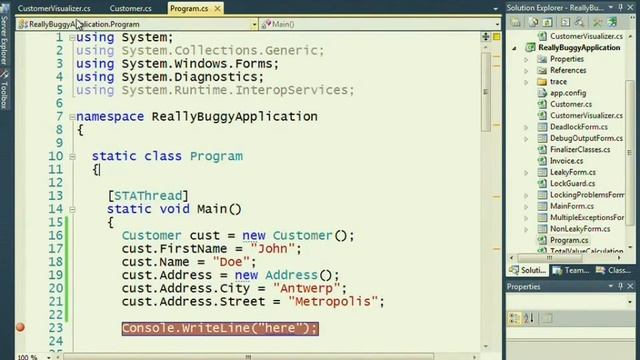This screenshot has height=360, width=640.
Task: Open the document tab list dropdown arrow
Action: click(x=495, y=9)
